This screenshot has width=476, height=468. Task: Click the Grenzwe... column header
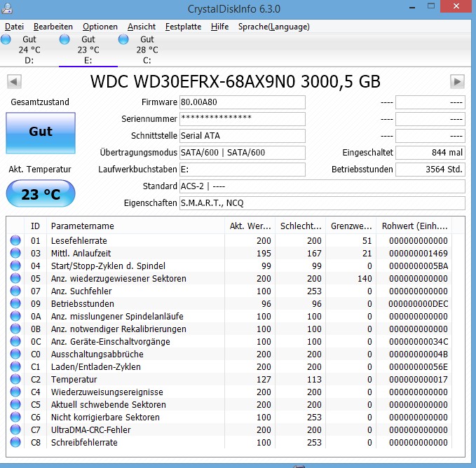click(x=351, y=226)
